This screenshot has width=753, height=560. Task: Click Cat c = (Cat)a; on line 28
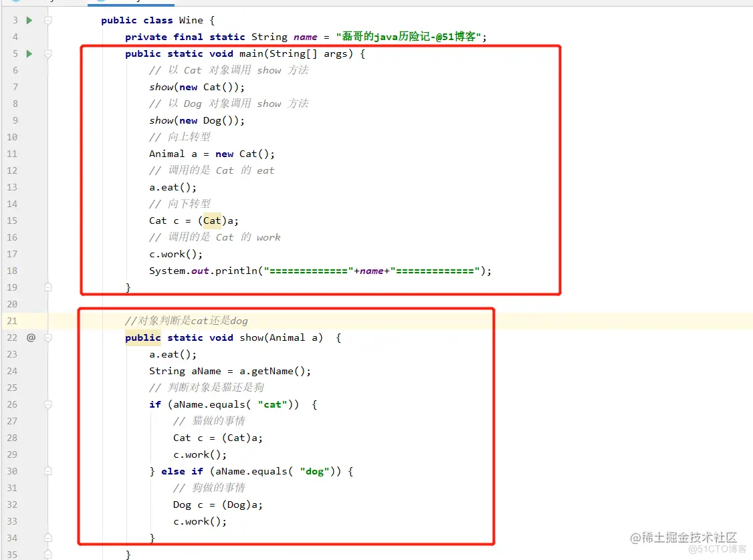pos(218,438)
